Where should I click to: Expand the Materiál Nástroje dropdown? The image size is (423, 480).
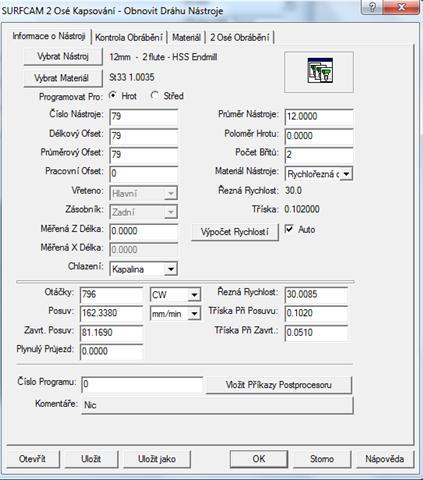[319, 174]
